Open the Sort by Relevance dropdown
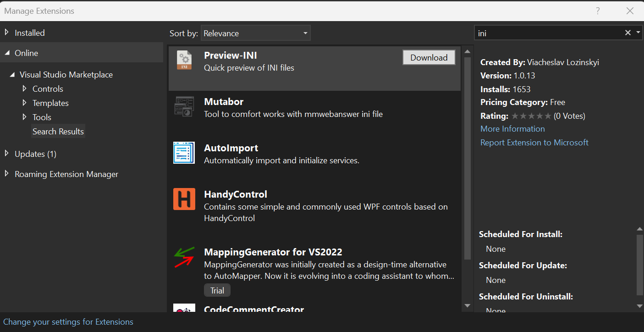644x332 pixels. tap(255, 33)
